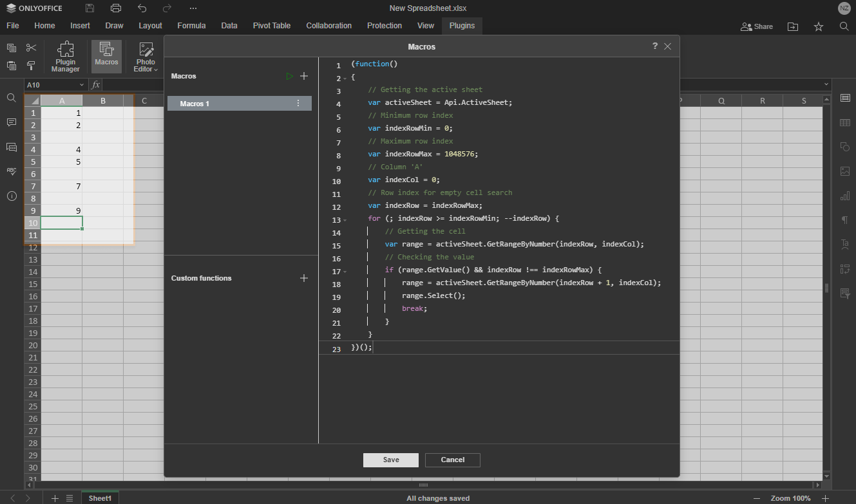Undo the last action

point(142,8)
